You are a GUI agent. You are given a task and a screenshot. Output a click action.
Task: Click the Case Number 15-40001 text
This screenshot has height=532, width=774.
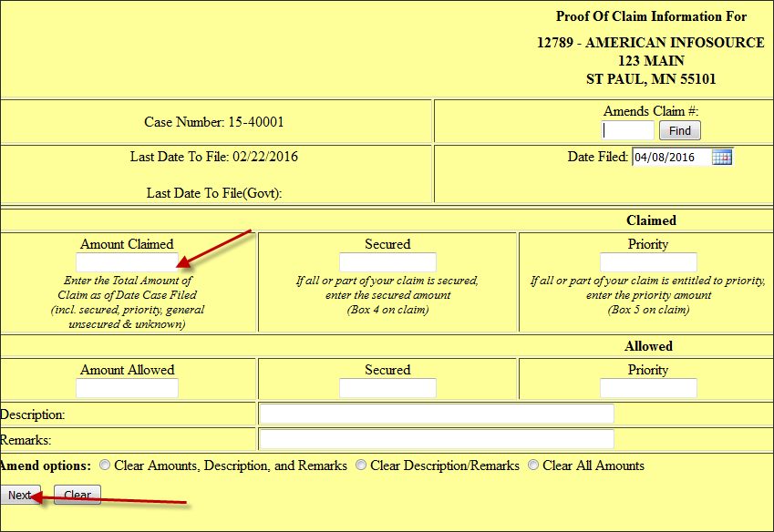pos(220,122)
